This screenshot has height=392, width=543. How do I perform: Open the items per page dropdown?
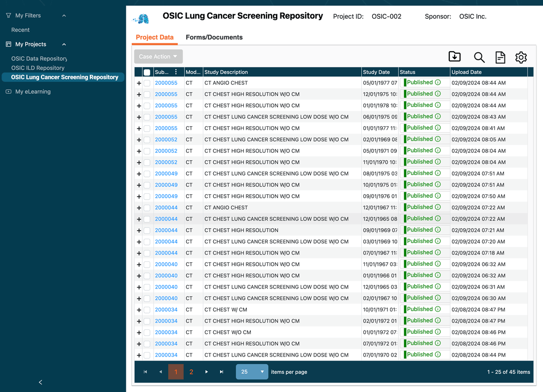pos(252,372)
